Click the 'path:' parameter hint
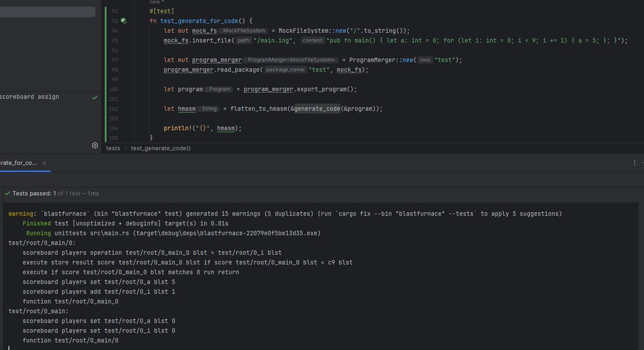 coord(244,40)
